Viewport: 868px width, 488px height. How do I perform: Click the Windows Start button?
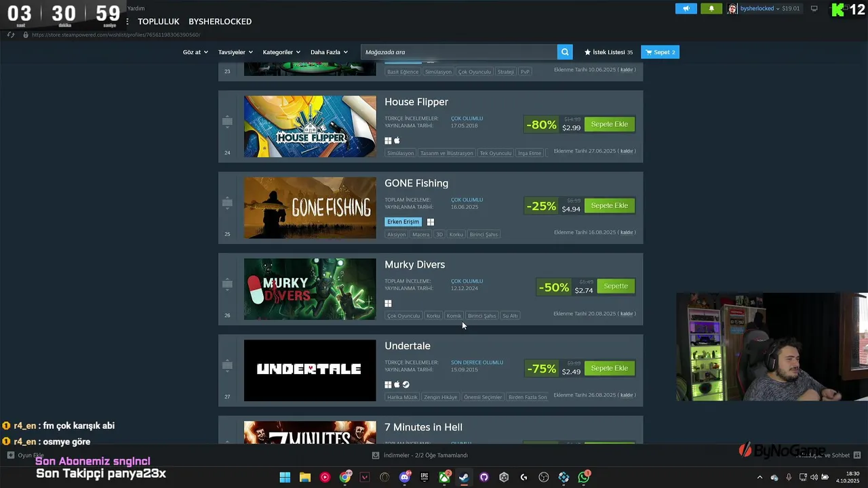tap(285, 477)
